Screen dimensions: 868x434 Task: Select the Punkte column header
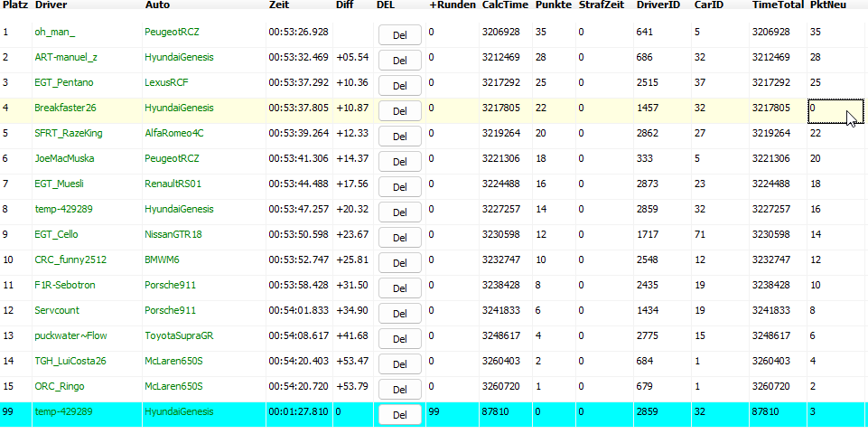click(553, 5)
